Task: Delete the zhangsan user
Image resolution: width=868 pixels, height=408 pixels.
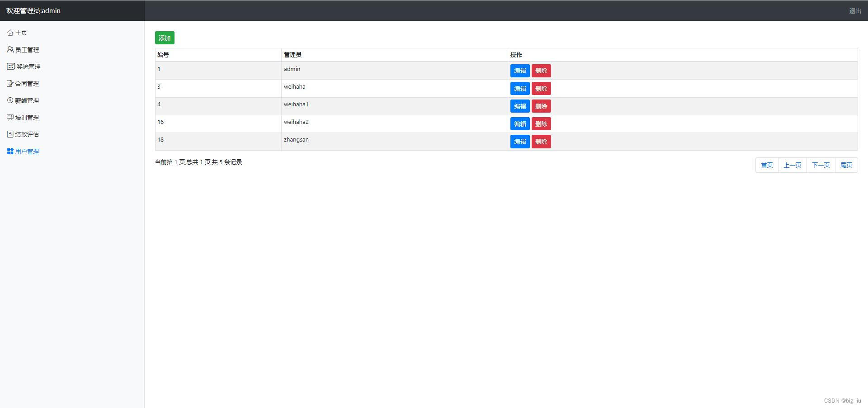Action: tap(541, 142)
